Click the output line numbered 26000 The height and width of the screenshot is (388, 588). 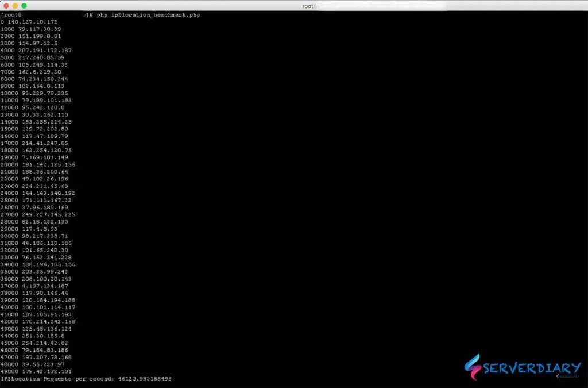(x=34, y=208)
